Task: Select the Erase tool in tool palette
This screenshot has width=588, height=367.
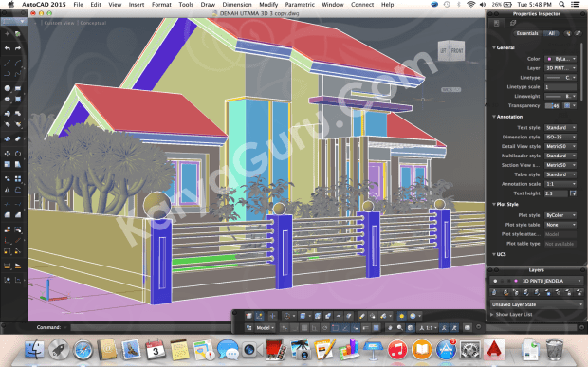Action: pyautogui.click(x=18, y=139)
